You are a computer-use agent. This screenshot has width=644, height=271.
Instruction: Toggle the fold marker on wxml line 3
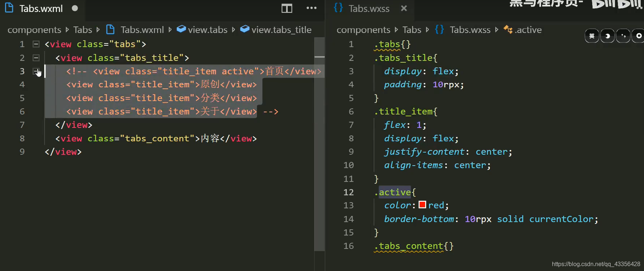[36, 71]
